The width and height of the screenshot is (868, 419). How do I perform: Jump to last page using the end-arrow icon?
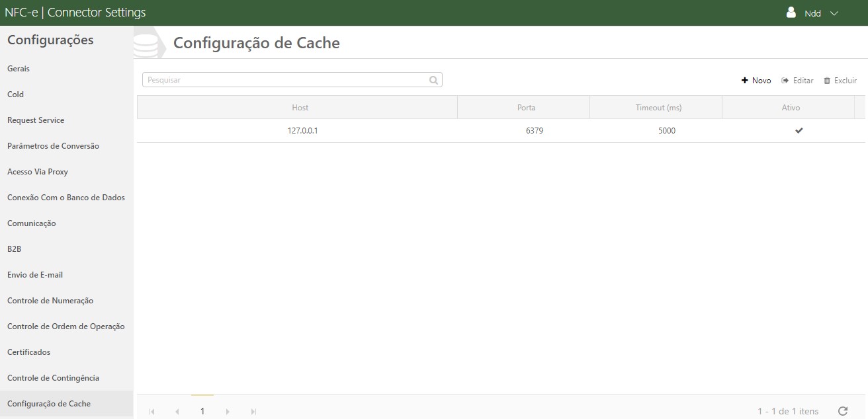pos(252,411)
